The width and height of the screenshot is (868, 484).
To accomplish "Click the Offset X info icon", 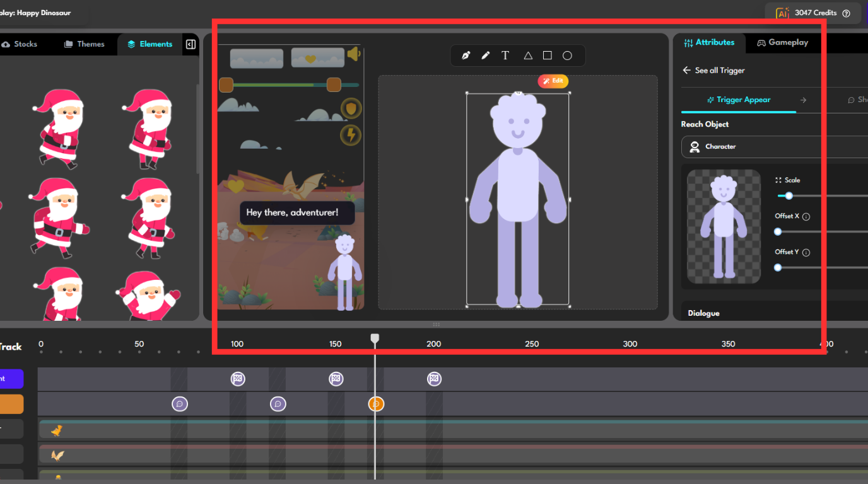I will tap(806, 217).
